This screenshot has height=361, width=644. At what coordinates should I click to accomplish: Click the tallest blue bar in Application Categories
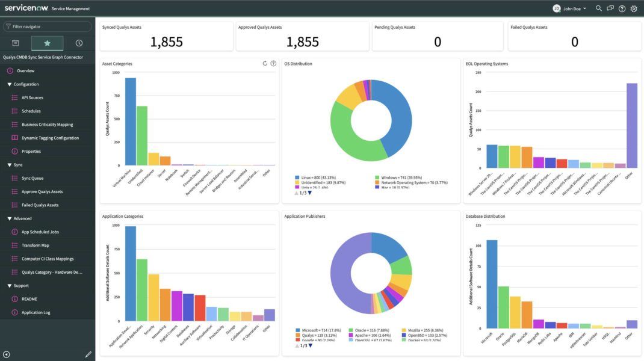coord(131,274)
